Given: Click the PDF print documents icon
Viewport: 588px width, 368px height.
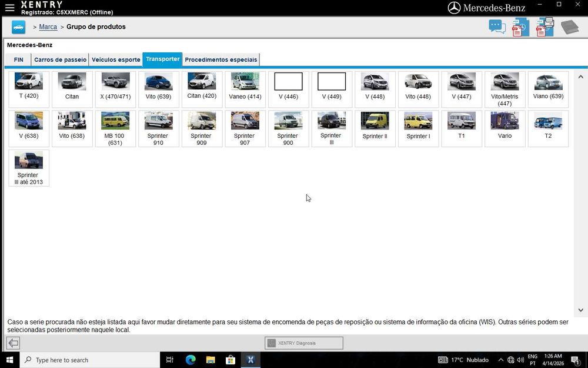Looking at the screenshot, I should (545, 27).
